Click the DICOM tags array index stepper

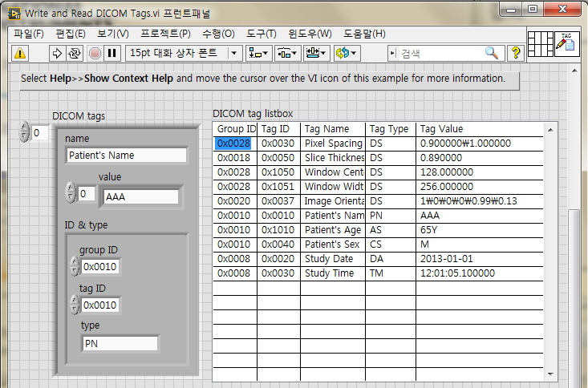(x=24, y=132)
